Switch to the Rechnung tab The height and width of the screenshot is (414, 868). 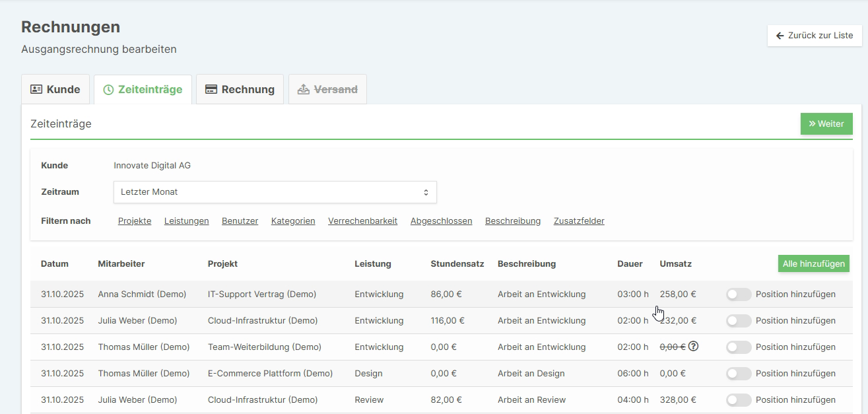coord(240,89)
